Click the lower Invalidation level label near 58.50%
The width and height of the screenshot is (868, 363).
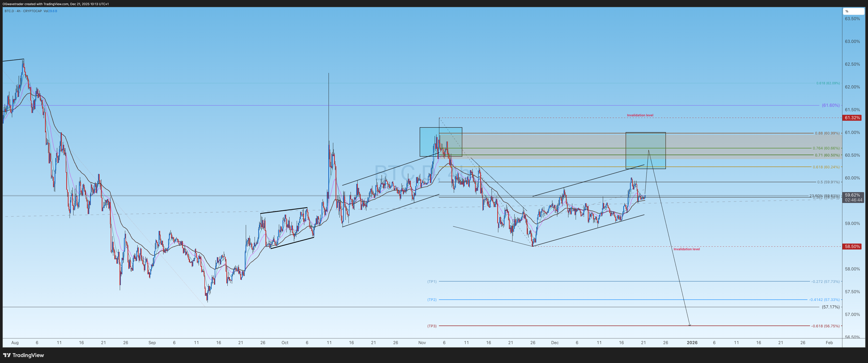pos(686,249)
